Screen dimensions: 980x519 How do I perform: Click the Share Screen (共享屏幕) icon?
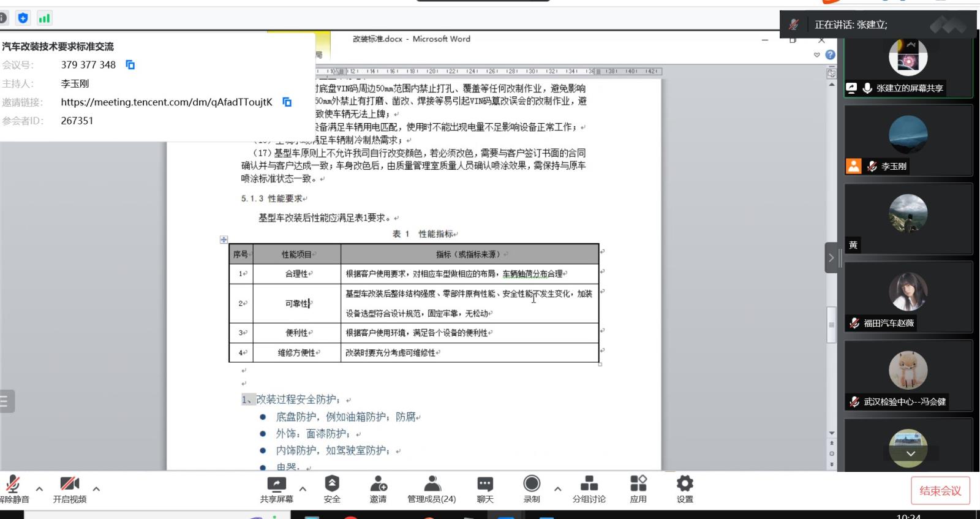276,484
